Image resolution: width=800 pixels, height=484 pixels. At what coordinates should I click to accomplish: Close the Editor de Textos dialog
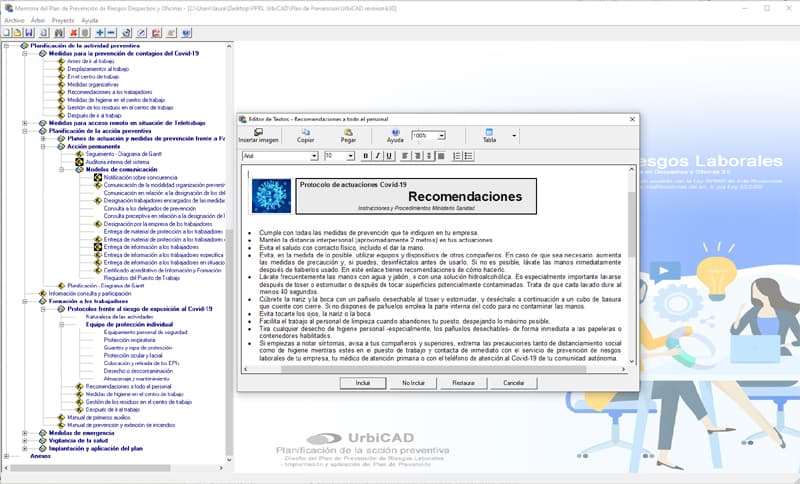(632, 119)
